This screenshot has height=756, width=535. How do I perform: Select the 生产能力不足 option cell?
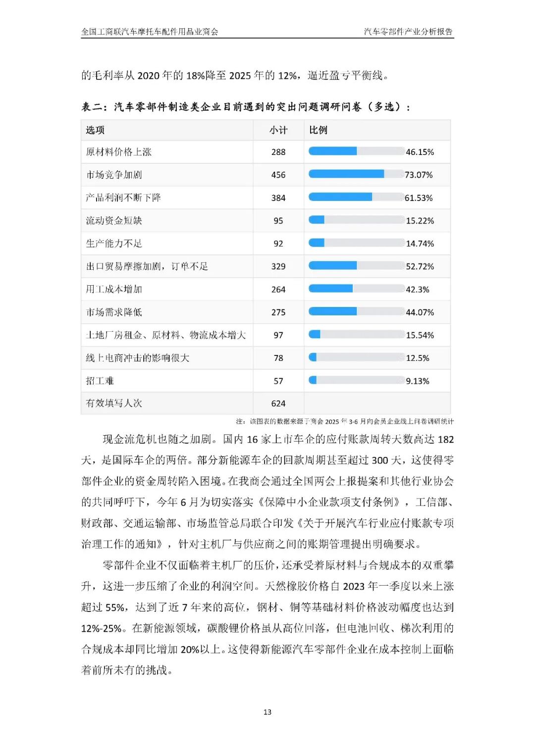tap(114, 243)
